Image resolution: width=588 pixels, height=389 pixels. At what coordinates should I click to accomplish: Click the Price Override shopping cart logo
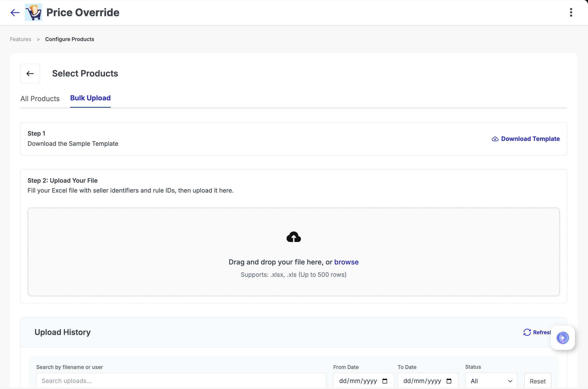pyautogui.click(x=34, y=12)
